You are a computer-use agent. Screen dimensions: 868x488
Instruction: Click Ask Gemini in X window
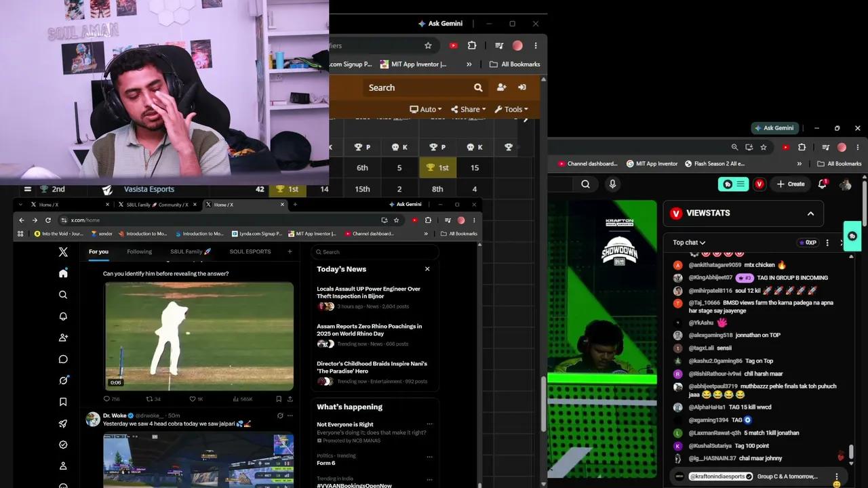(406, 204)
